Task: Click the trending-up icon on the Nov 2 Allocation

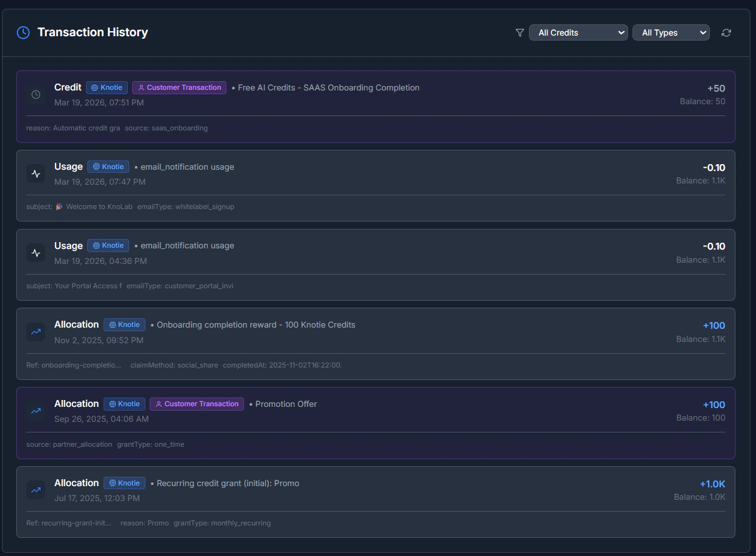Action: pos(36,331)
